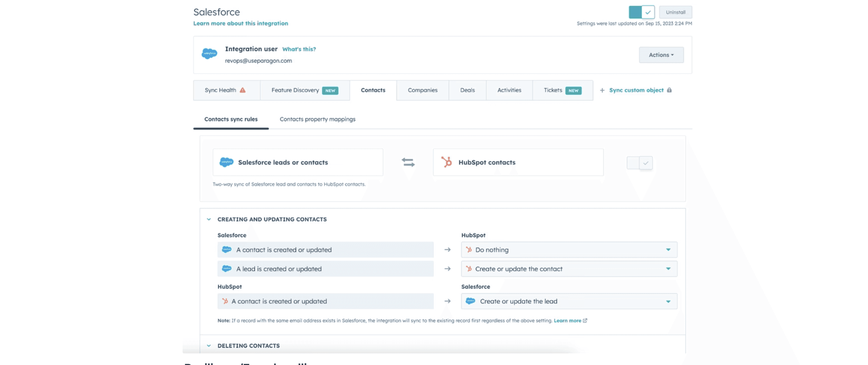Toggle the contacts sync switch
The width and height of the screenshot is (868, 365).
pyautogui.click(x=640, y=163)
